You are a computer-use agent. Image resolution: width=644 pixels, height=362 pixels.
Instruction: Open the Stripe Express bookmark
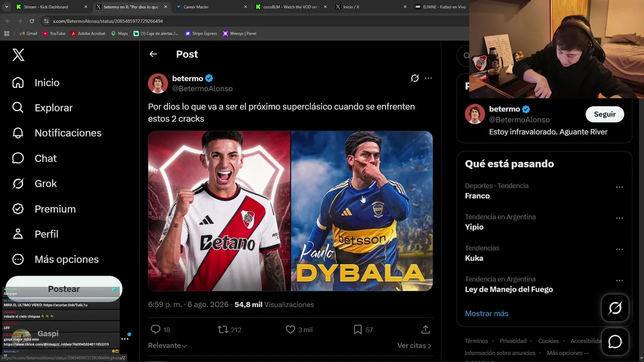(201, 34)
